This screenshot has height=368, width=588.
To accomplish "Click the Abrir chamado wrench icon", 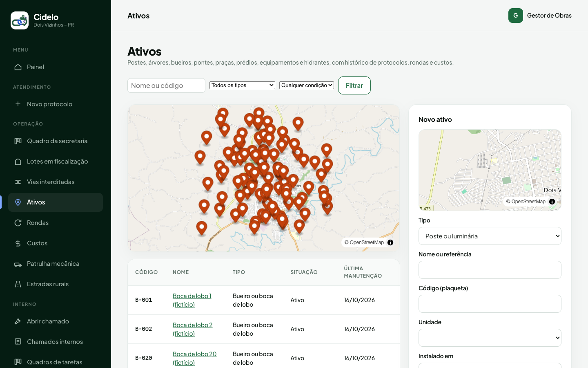I will [18, 321].
